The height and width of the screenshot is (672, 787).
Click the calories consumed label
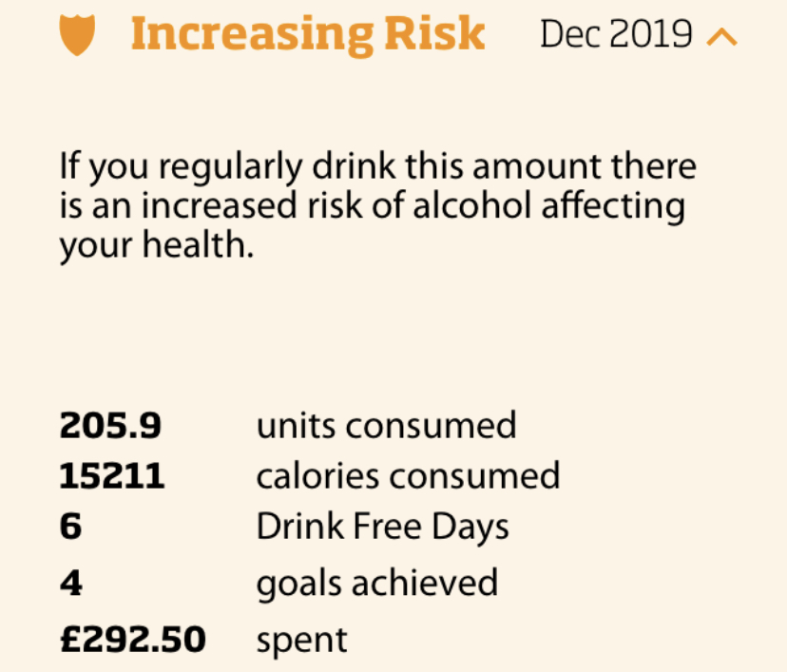tap(408, 476)
